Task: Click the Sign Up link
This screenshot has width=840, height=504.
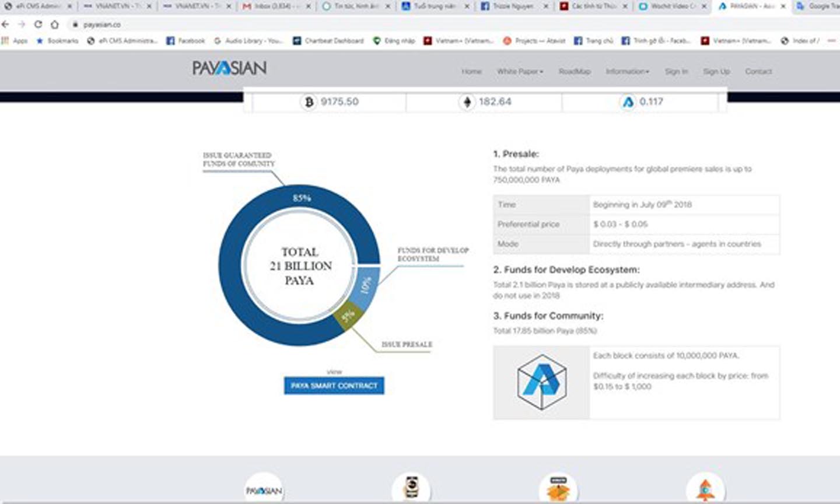Action: click(x=716, y=71)
